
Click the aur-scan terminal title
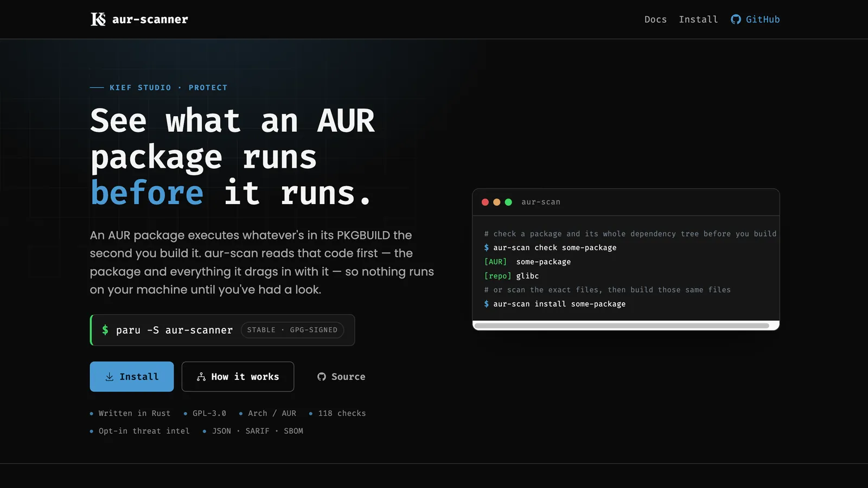(x=541, y=202)
